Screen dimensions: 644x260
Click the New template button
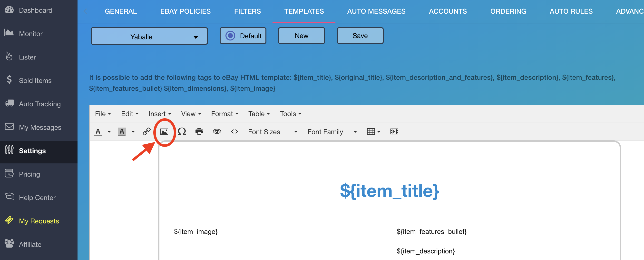(301, 36)
